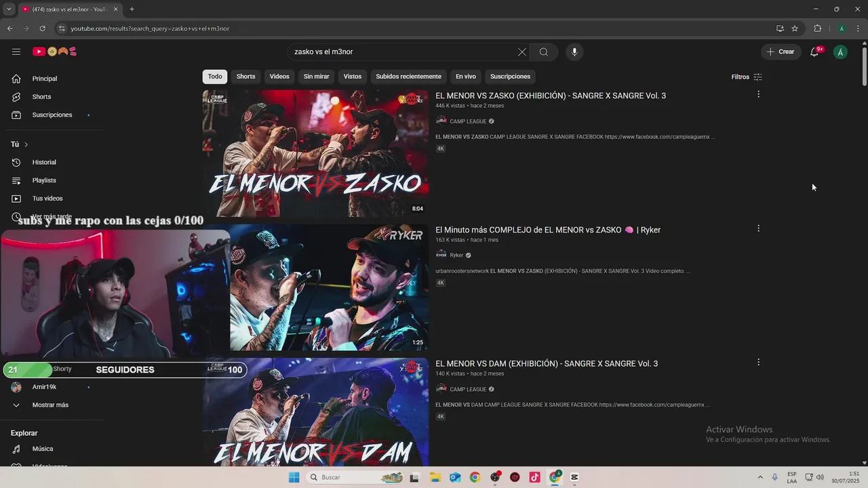Open the YouTube account avatar menu
The width and height of the screenshot is (868, 488).
tap(840, 52)
